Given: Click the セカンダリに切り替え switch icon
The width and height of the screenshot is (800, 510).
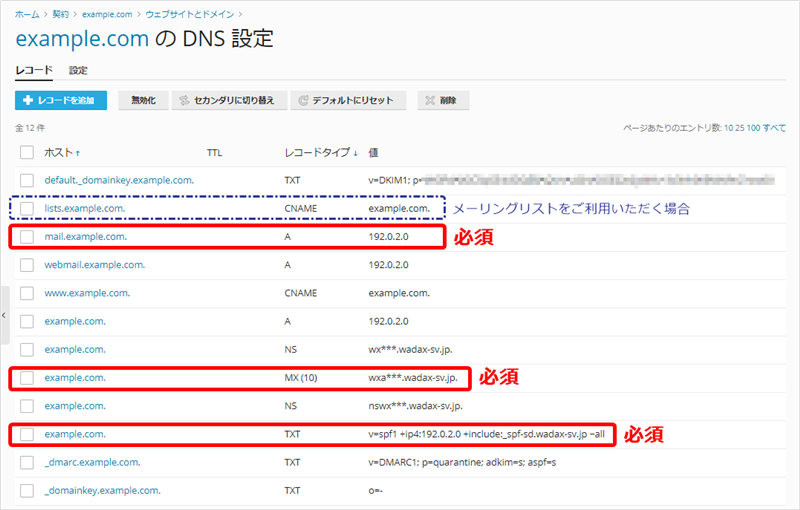Looking at the screenshot, I should coord(184,100).
